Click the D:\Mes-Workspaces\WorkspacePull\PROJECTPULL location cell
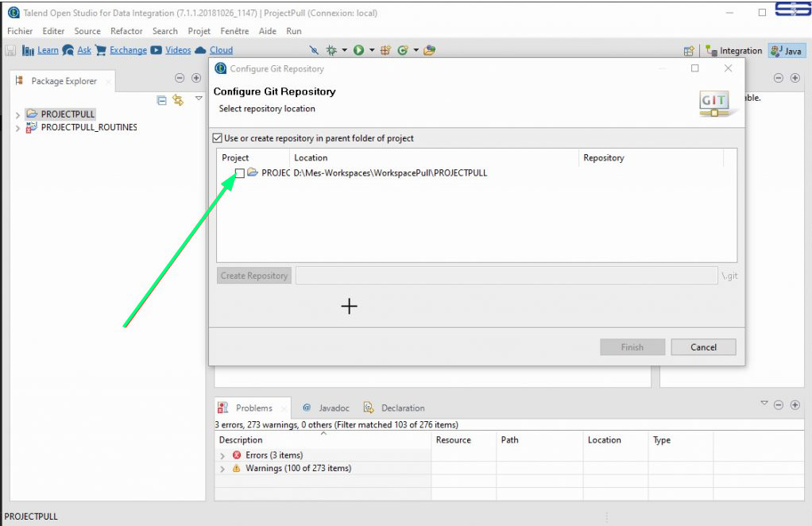The width and height of the screenshot is (812, 526). coord(390,173)
